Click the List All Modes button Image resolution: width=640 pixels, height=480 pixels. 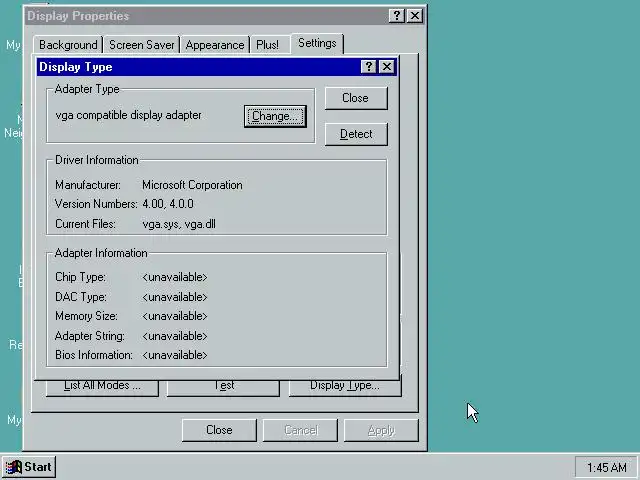(x=102, y=388)
